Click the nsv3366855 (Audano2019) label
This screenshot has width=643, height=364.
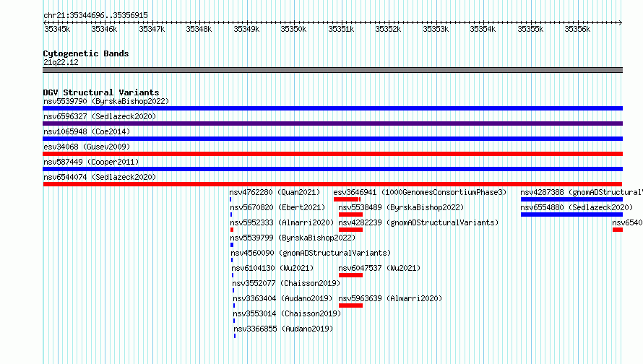283,329
